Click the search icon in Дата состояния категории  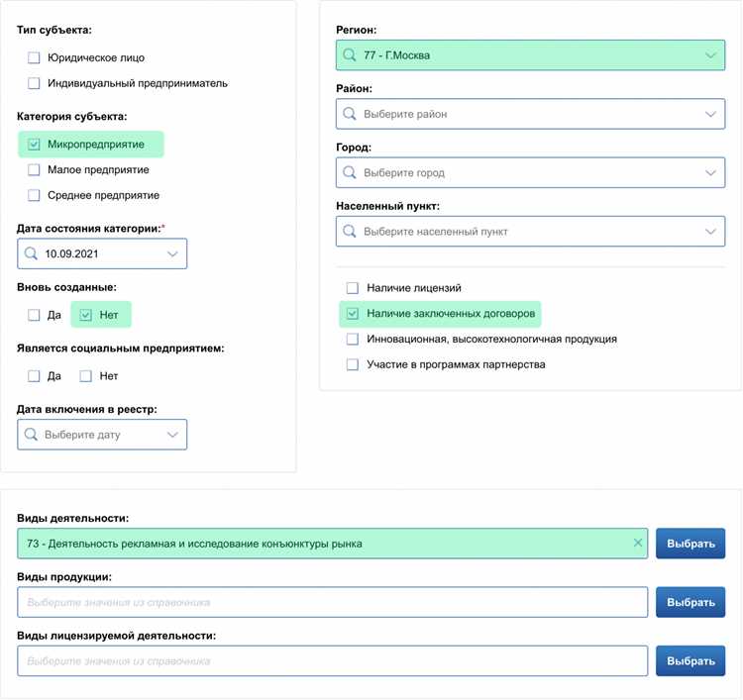[31, 253]
